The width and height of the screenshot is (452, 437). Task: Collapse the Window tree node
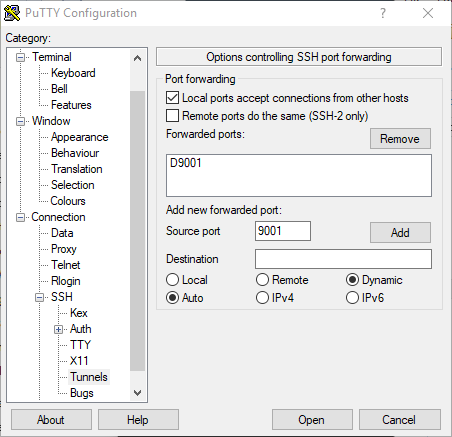click(21, 122)
